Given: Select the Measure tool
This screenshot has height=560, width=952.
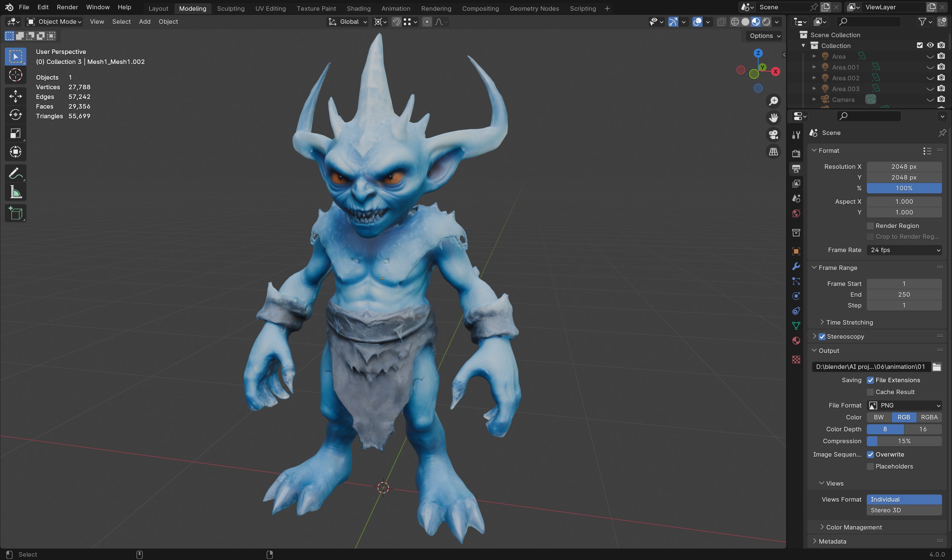Looking at the screenshot, I should [16, 192].
